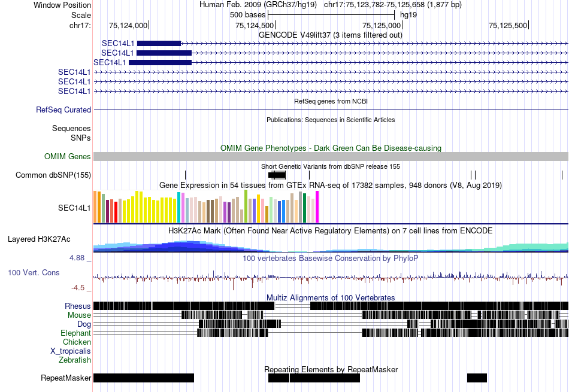Click the Chicken alignment label

click(77, 342)
